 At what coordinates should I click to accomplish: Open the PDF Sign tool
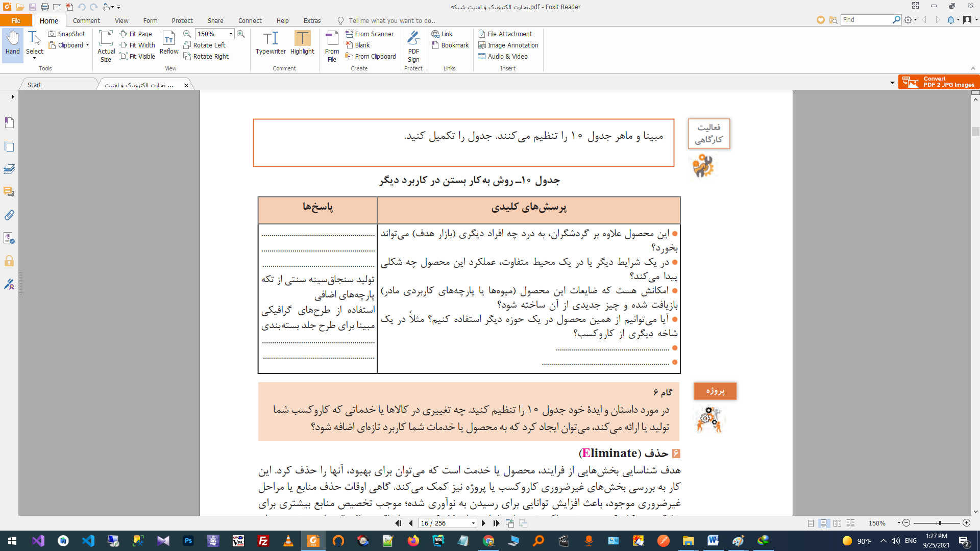point(413,46)
